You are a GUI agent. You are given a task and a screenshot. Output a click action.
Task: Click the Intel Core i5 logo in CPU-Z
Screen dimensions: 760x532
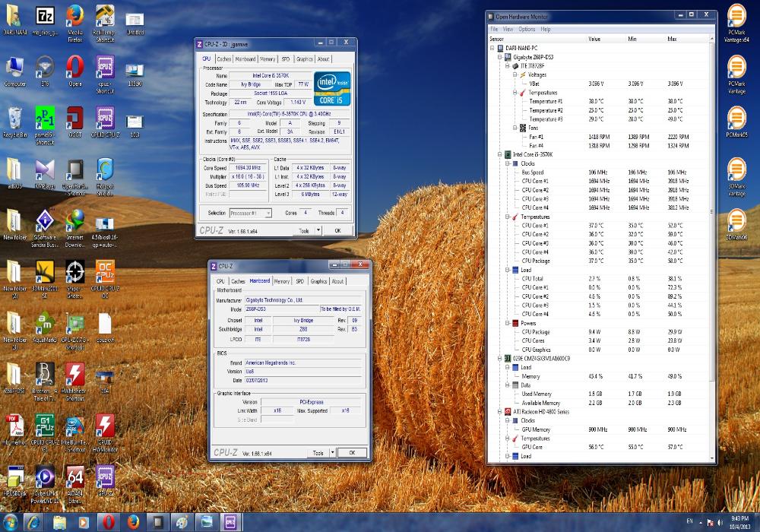[x=332, y=88]
